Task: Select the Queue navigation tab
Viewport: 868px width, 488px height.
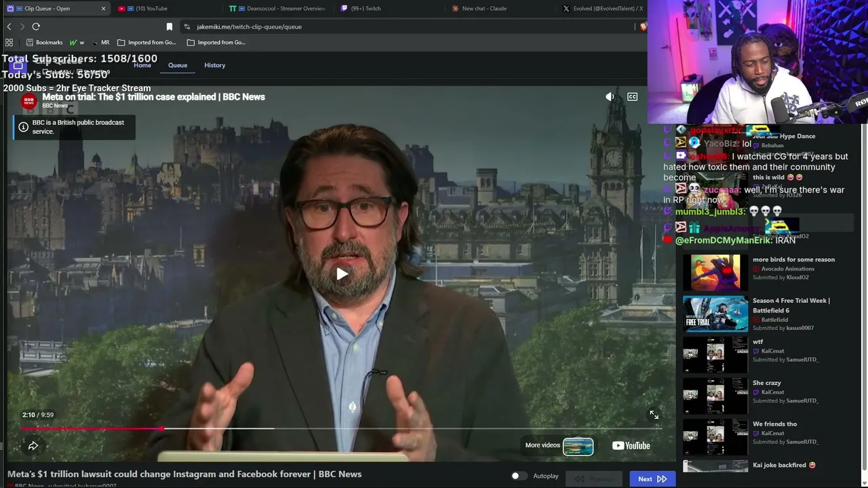Action: [x=178, y=65]
